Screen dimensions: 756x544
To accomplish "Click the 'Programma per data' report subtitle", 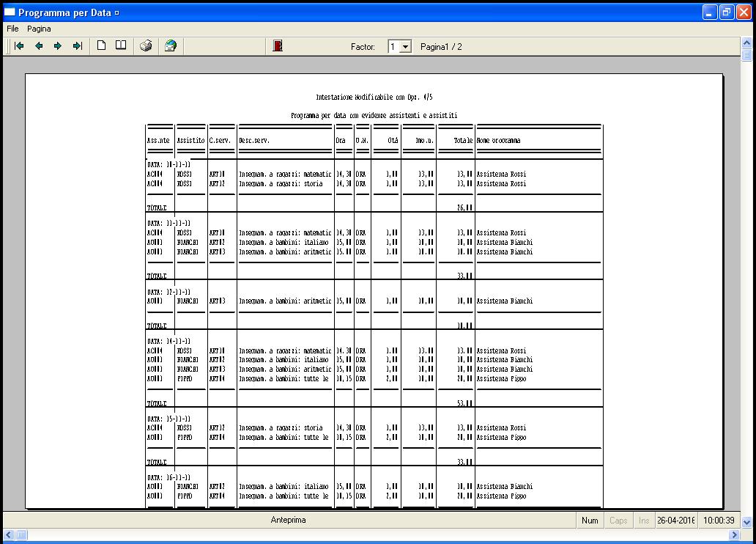I will click(374, 115).
